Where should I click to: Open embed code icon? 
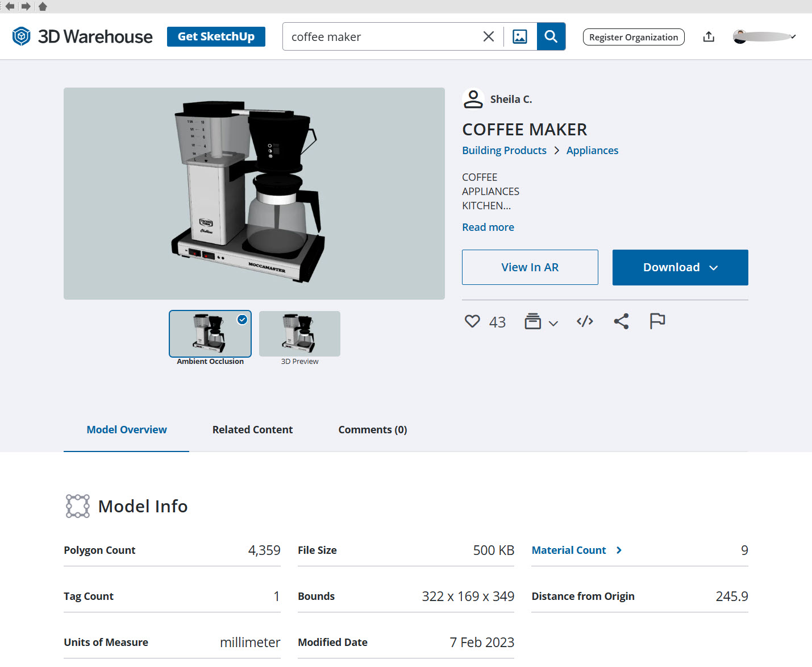585,321
